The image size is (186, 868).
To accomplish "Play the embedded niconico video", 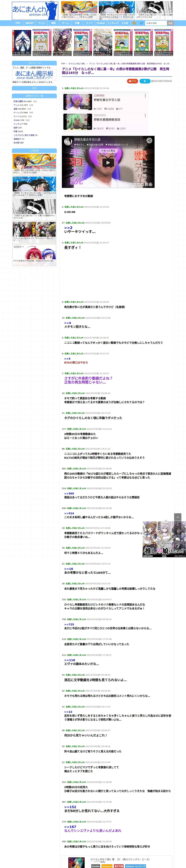I will pyautogui.click(x=108, y=163).
